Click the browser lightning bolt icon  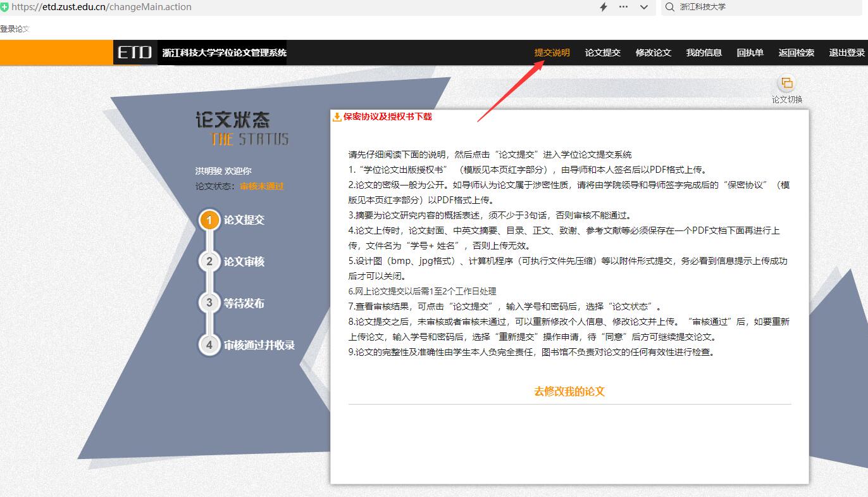pos(603,7)
